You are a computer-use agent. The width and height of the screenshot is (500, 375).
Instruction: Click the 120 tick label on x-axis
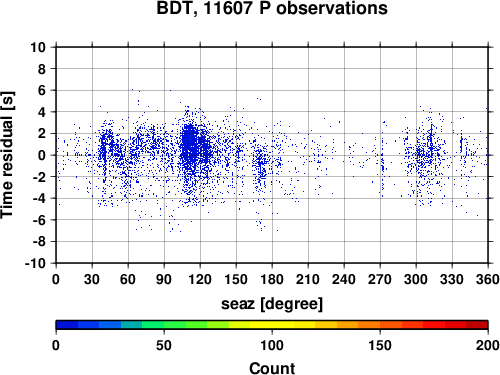[200, 279]
